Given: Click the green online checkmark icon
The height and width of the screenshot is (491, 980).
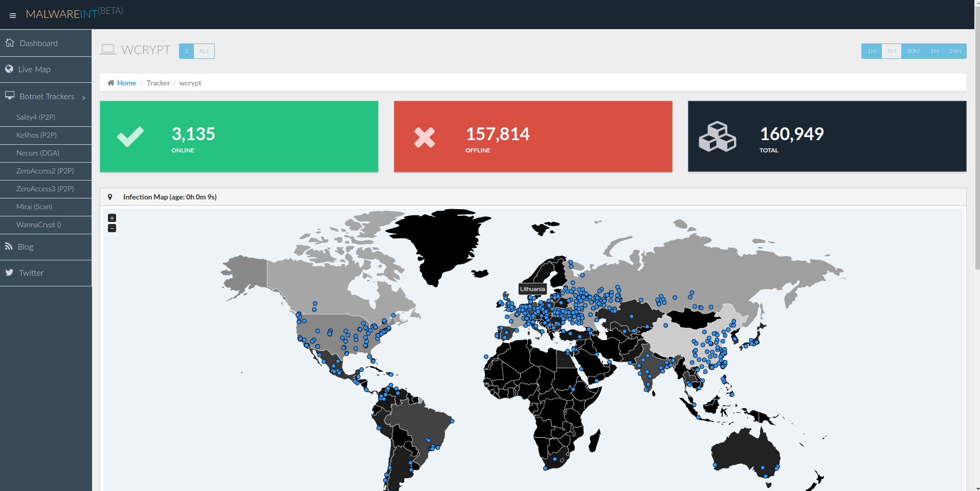Looking at the screenshot, I should 130,137.
